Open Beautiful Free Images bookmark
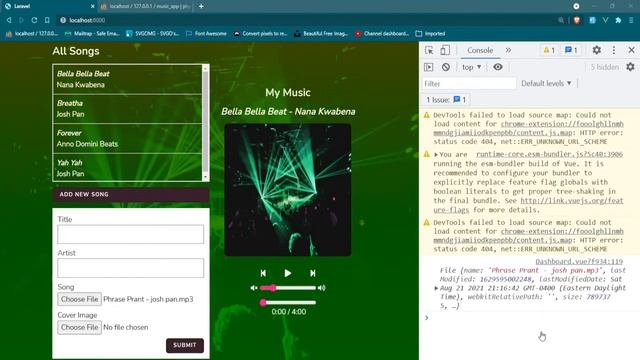The height and width of the screenshot is (360, 640). (321, 33)
